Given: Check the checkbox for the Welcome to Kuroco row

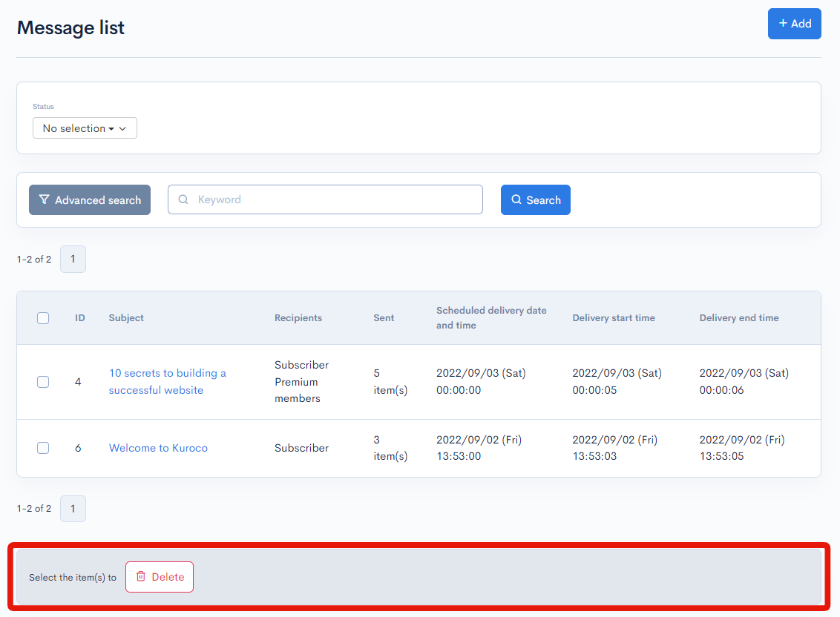Looking at the screenshot, I should [x=43, y=448].
